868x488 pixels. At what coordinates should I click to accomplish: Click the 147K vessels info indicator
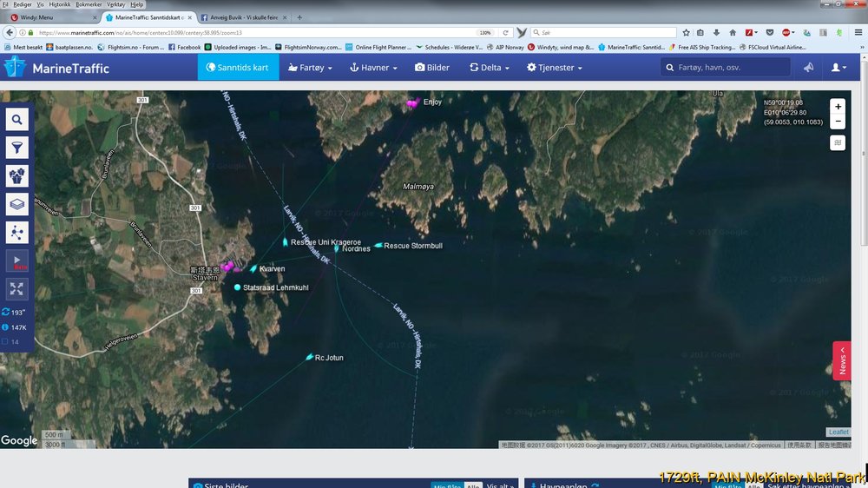(14, 327)
